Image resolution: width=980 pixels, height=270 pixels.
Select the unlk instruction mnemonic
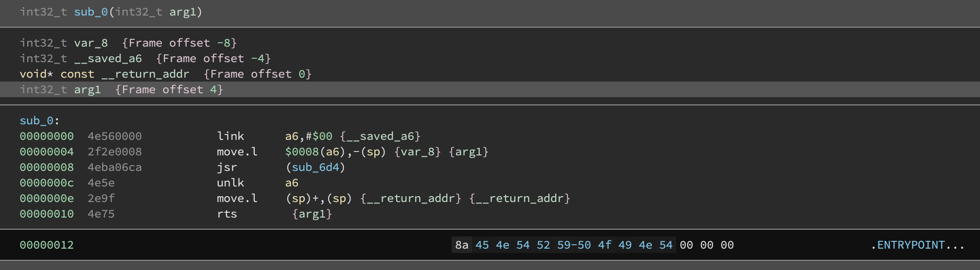click(x=230, y=183)
